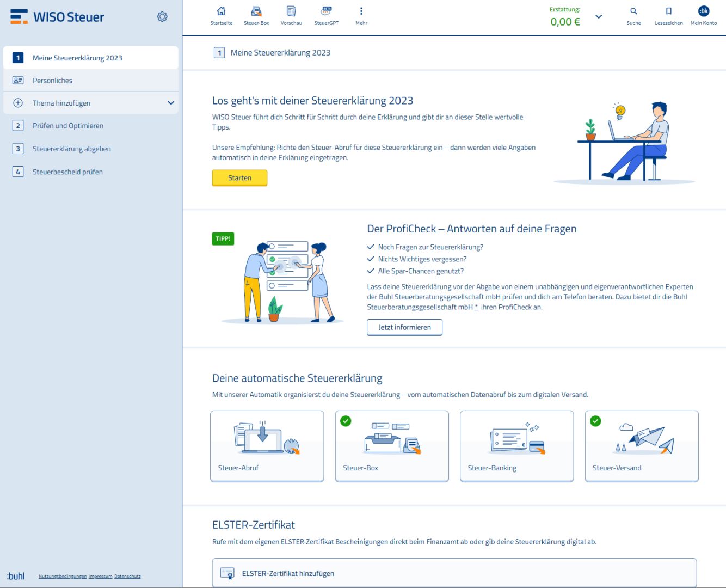This screenshot has height=588, width=726.
Task: Click the inbox tray Steuer-Box illustration
Action: tap(392, 438)
